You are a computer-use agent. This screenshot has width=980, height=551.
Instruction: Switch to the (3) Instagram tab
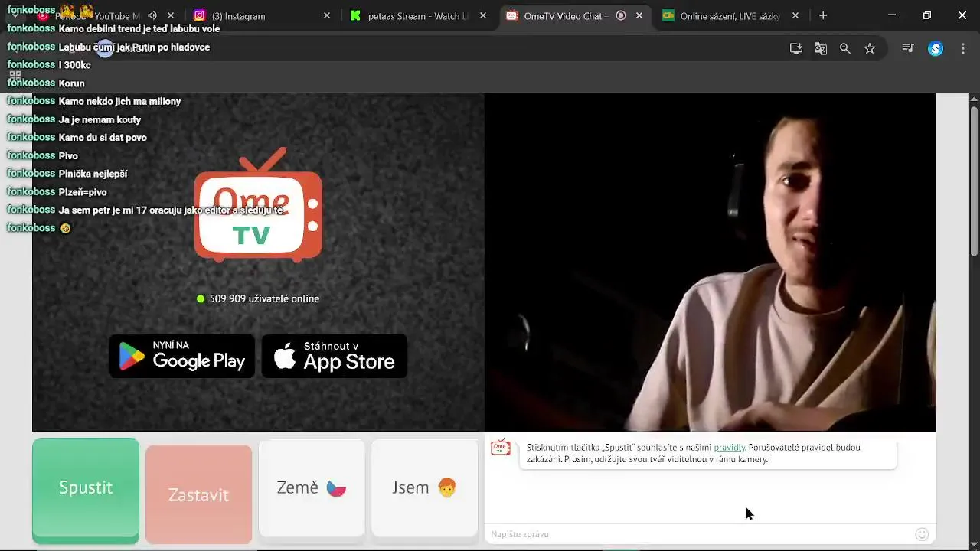point(260,15)
